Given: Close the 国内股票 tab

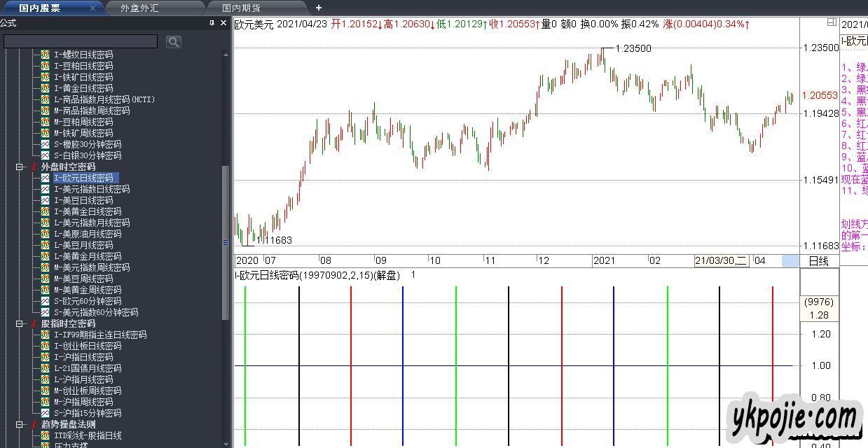Looking at the screenshot, I should tap(92, 8).
